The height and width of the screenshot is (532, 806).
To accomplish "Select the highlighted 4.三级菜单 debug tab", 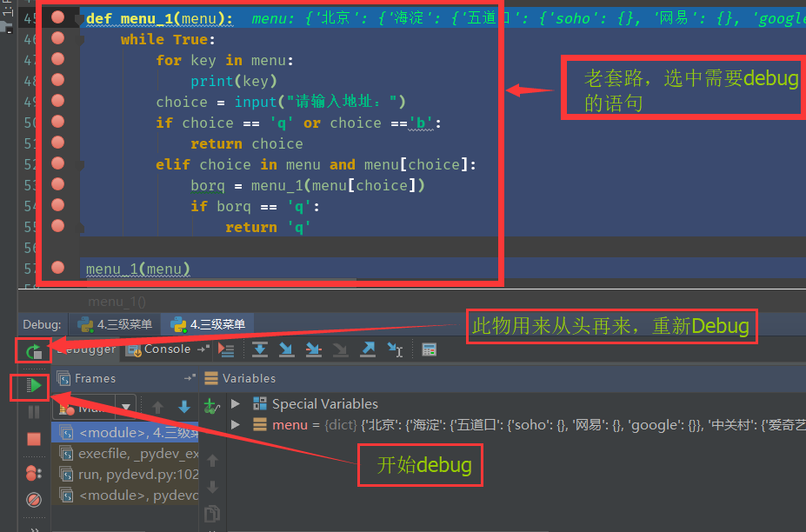I will coord(207,324).
